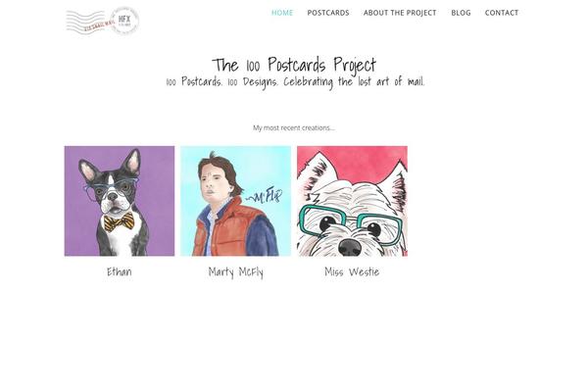Navigate to the BLOG section
Image resolution: width=588 pixels, height=392 pixels.
[461, 13]
